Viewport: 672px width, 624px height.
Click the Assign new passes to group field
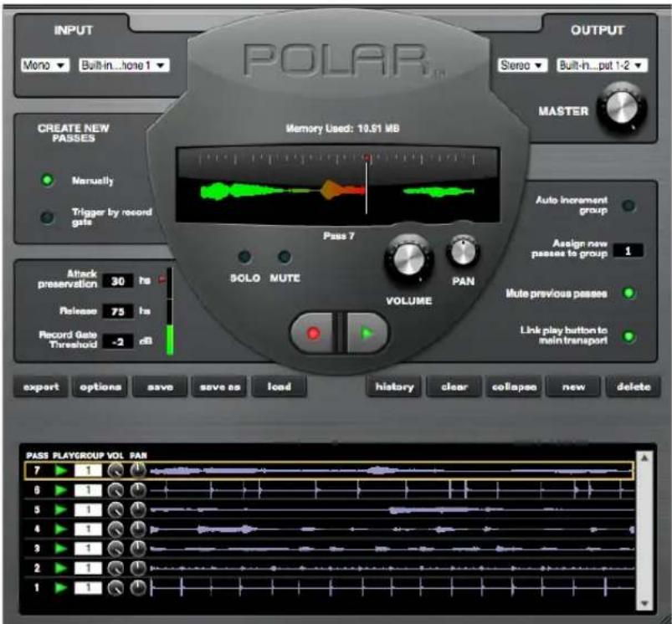tap(628, 251)
